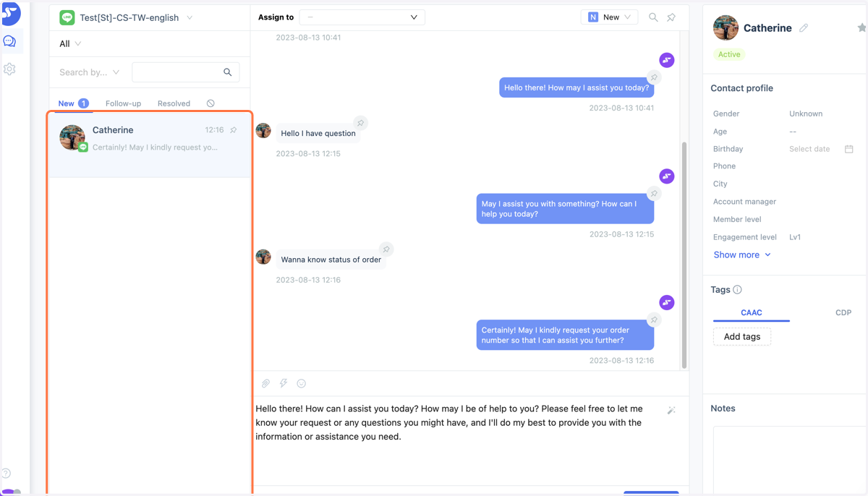Open the Birthday calendar icon

pos(849,149)
